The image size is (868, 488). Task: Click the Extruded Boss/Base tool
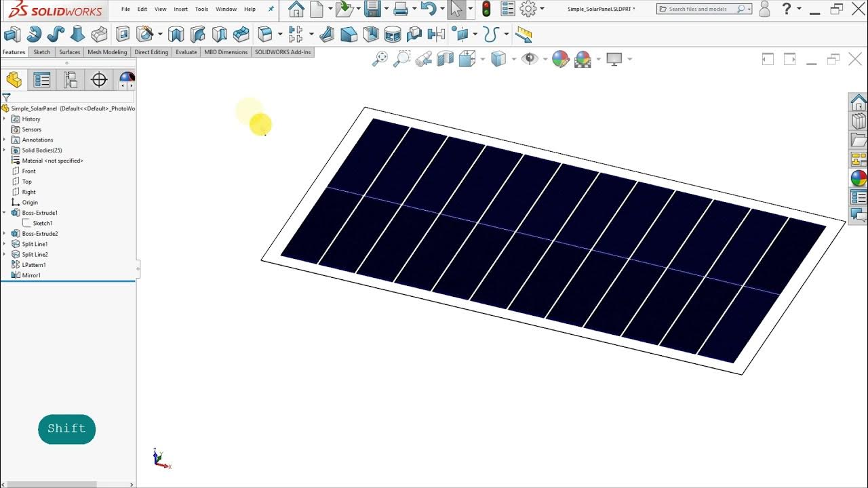pos(12,34)
